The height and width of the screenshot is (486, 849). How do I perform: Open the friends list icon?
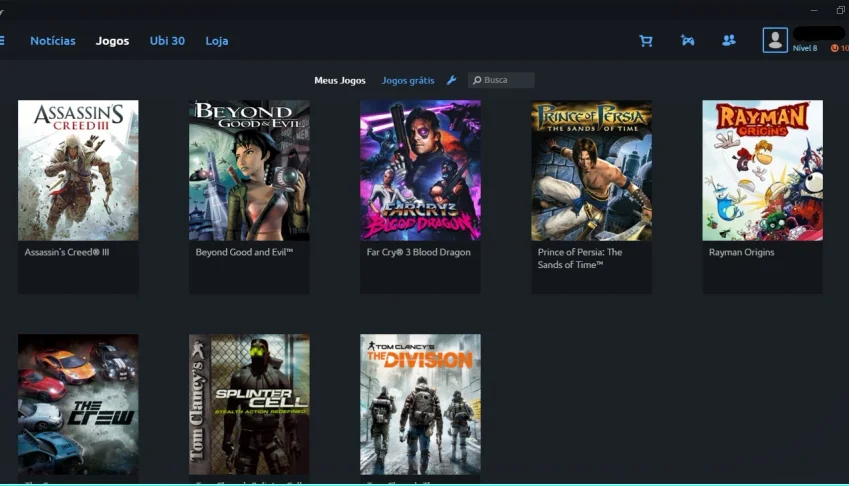[x=729, y=40]
